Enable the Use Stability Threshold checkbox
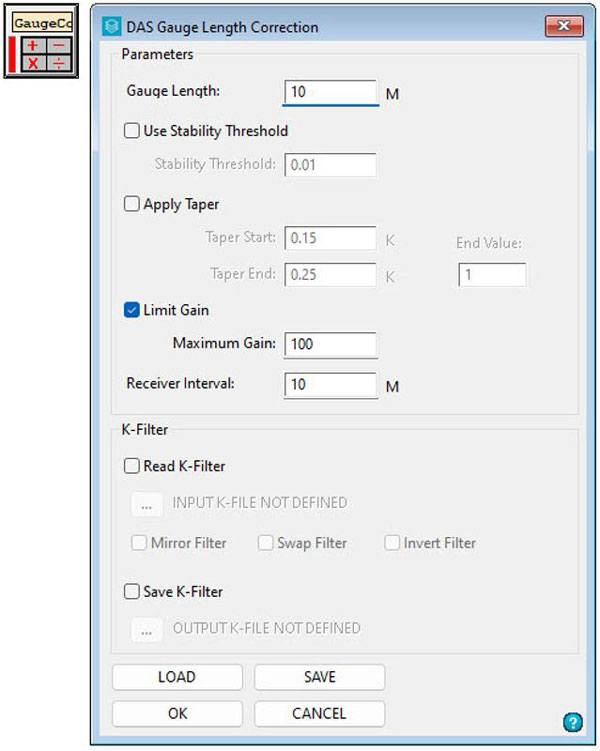 [131, 131]
